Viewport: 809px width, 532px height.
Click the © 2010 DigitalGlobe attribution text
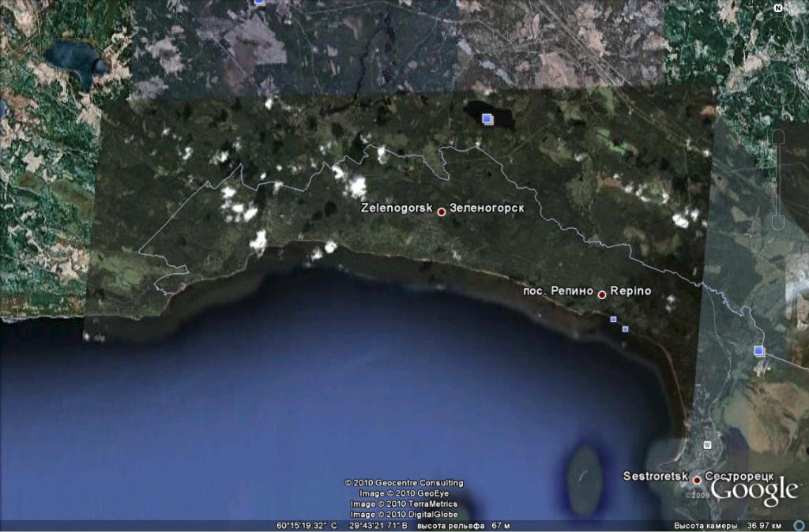click(x=404, y=514)
